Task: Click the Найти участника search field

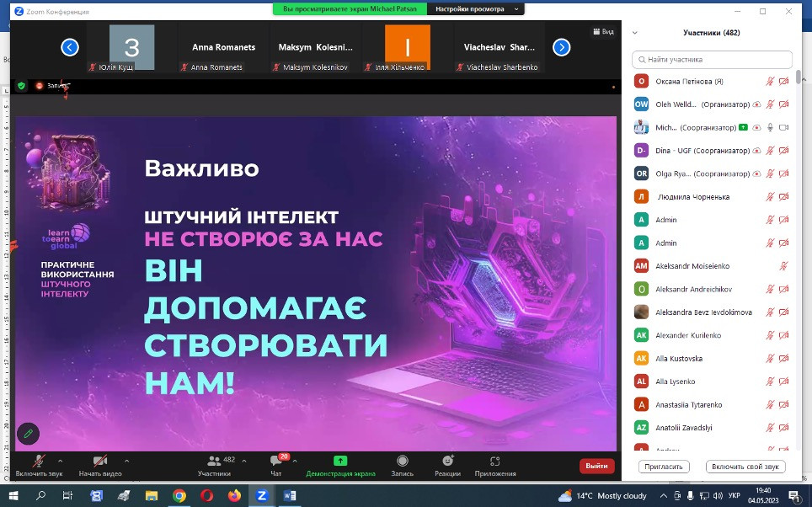Action: [x=712, y=60]
